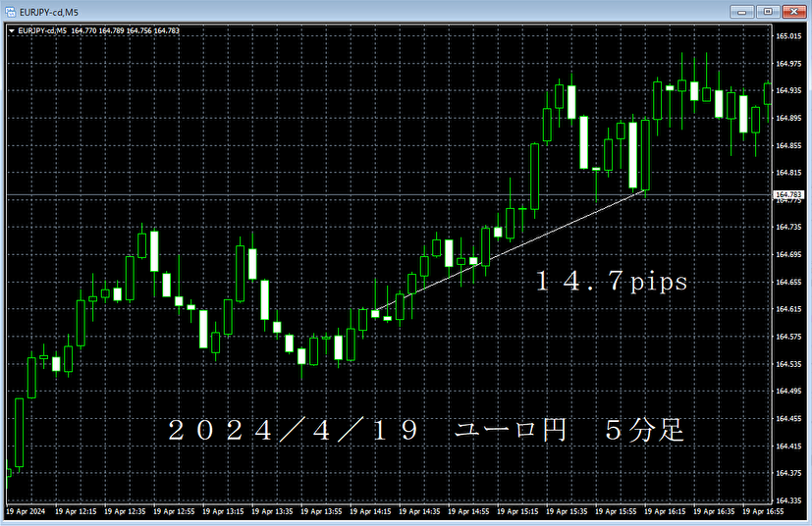812x526 pixels.
Task: Click the 164.655 price scale label
Action: (788, 282)
